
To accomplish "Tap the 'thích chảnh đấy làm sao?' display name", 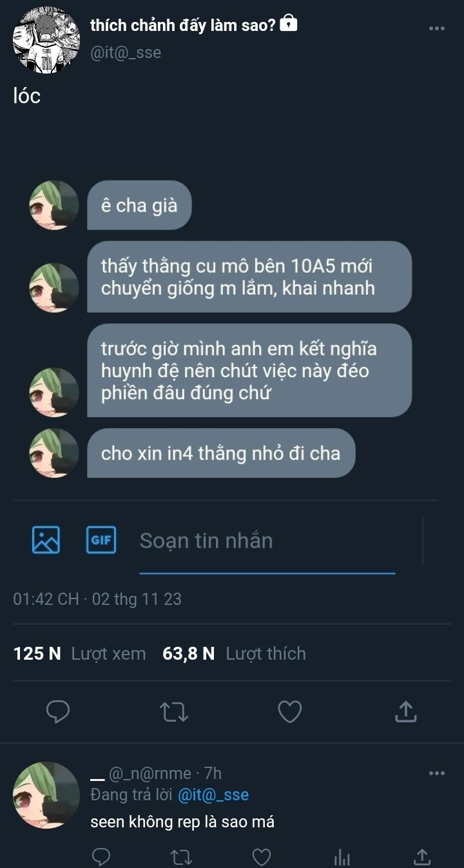I will 183,25.
